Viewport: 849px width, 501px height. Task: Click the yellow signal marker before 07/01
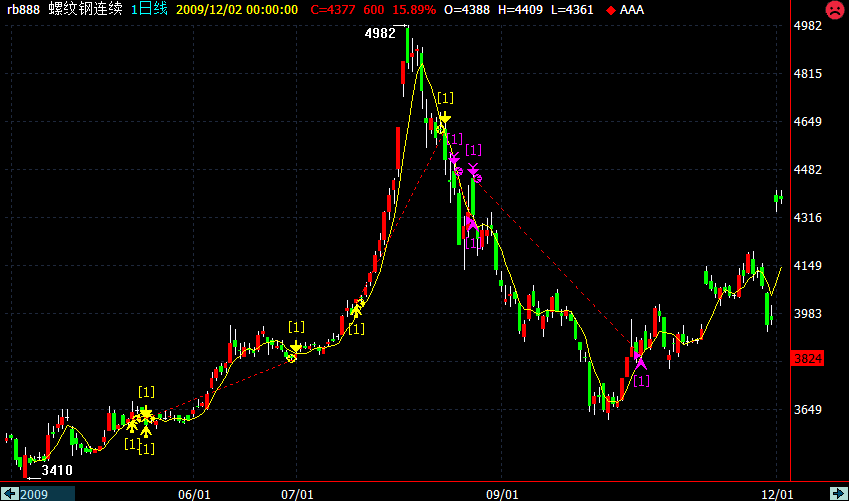(295, 346)
